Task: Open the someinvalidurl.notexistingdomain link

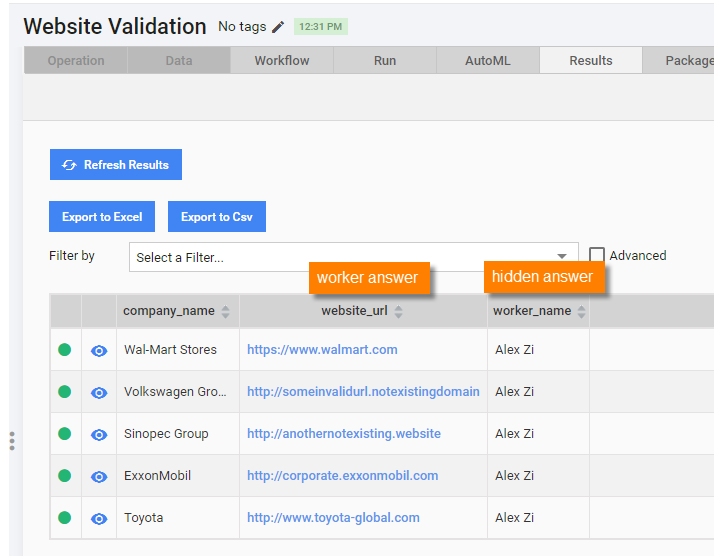Action: point(363,392)
